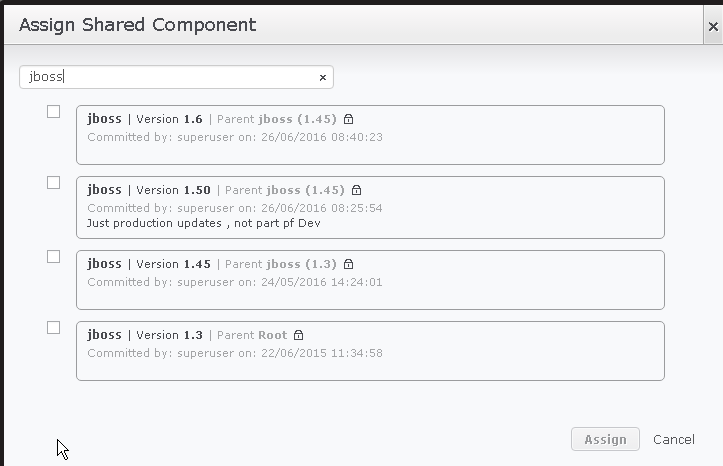This screenshot has width=723, height=466.
Task: Close the Assign Shared Component dialog
Action: [713, 26]
